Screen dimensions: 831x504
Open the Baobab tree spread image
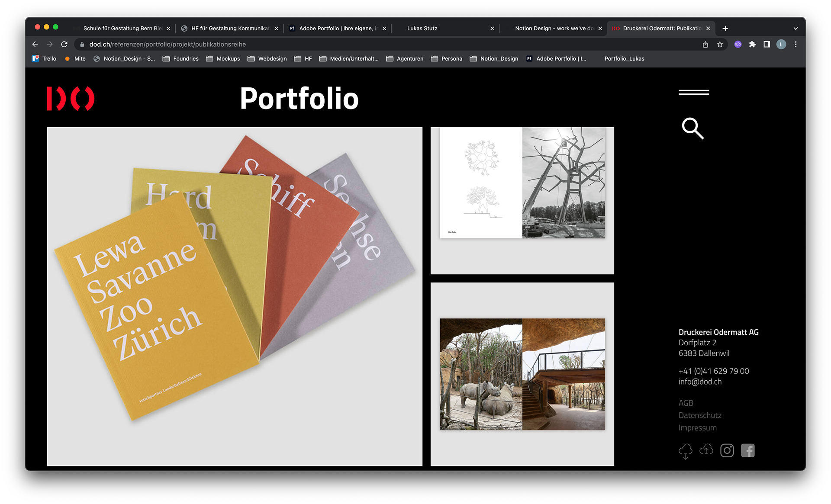(522, 200)
